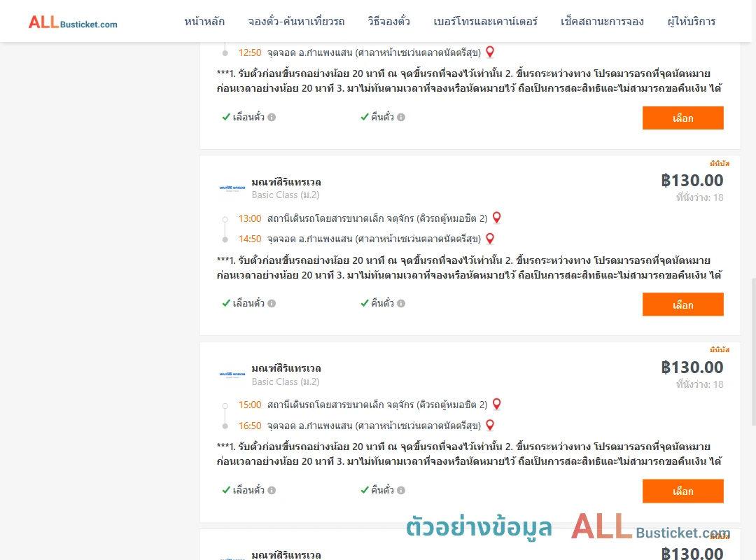Click info icon next to เลื่อนตั๋ว in 13:00 trip card
Screen dimensions: 756x560
click(272, 303)
